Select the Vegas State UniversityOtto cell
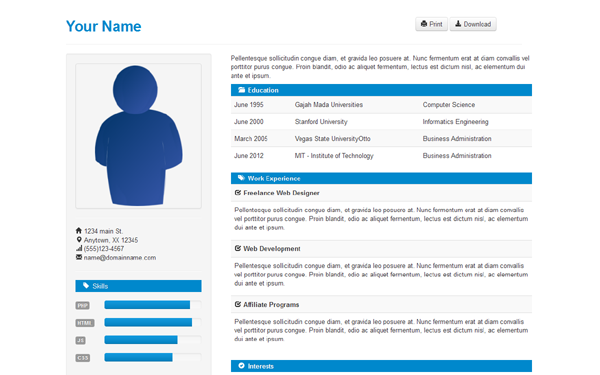The width and height of the screenshot is (600, 375). [333, 139]
